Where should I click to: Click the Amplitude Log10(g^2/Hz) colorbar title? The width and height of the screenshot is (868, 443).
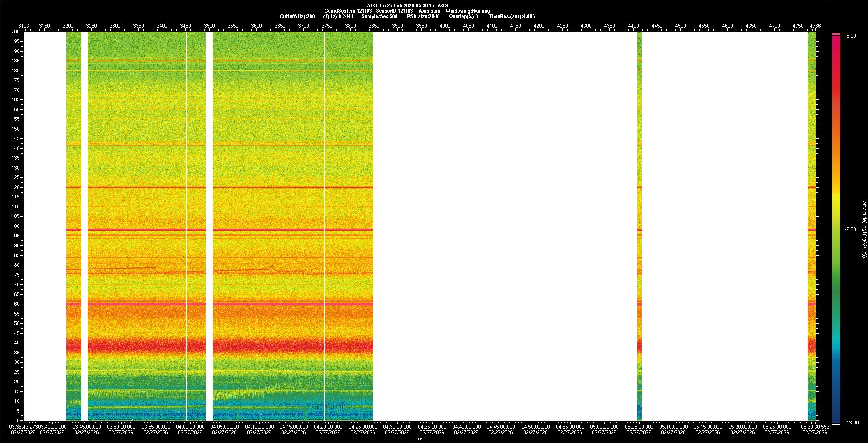[x=864, y=230]
